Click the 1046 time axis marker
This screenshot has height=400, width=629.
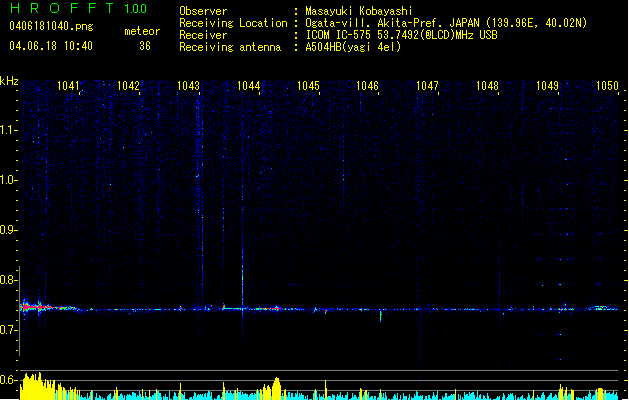point(367,86)
